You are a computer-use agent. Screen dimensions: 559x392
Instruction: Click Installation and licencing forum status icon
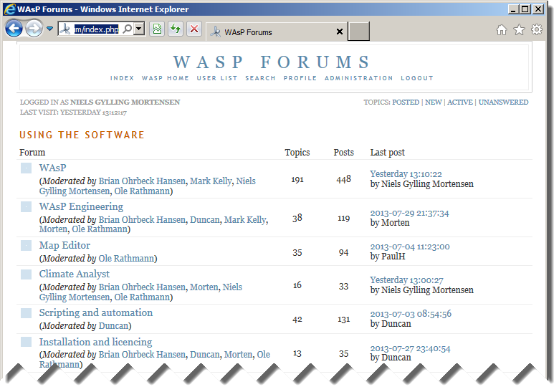click(x=26, y=342)
